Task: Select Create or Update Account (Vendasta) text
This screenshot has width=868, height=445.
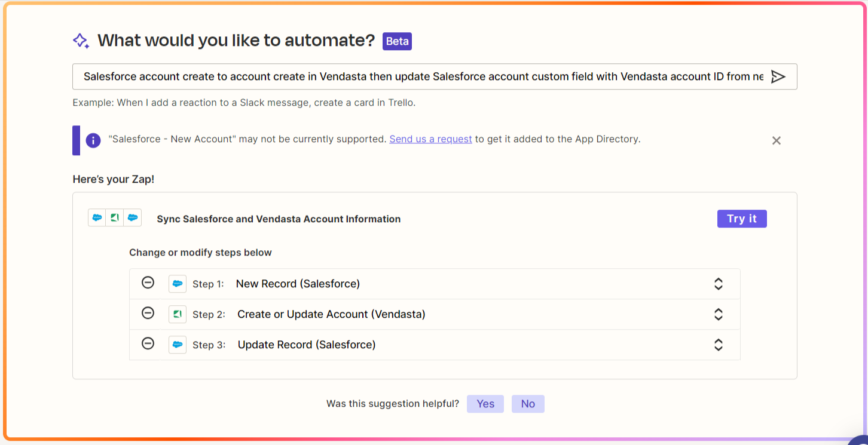Action: (331, 314)
